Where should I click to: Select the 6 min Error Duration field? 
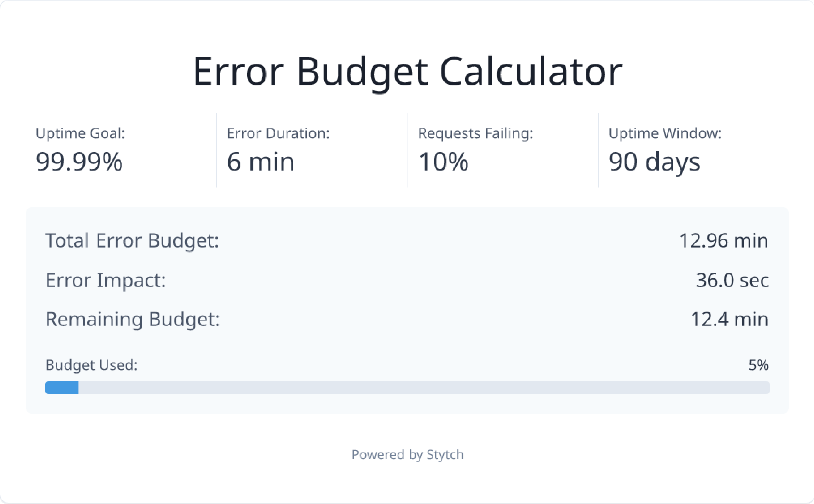[x=261, y=162]
